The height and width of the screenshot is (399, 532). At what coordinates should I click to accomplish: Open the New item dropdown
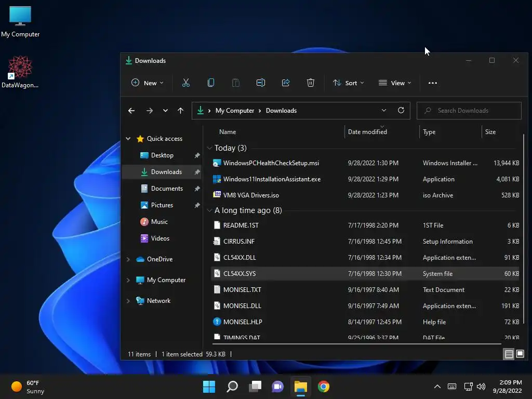(148, 83)
